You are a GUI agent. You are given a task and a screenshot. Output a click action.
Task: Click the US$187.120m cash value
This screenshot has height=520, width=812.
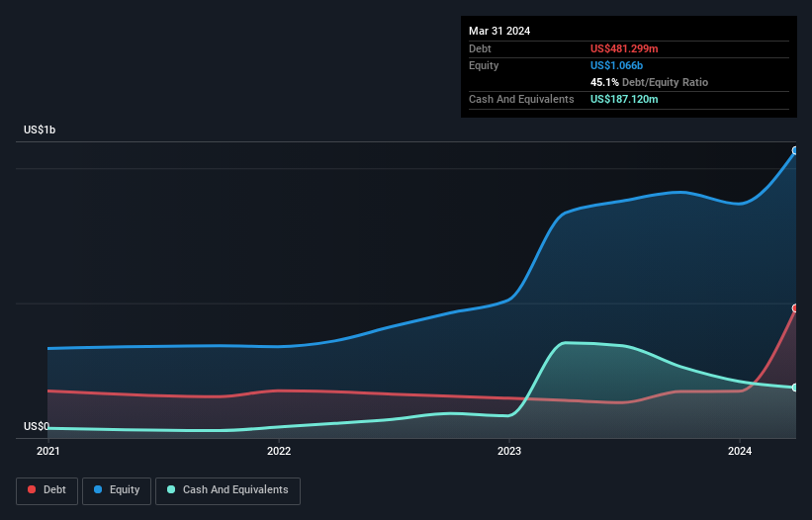click(624, 99)
